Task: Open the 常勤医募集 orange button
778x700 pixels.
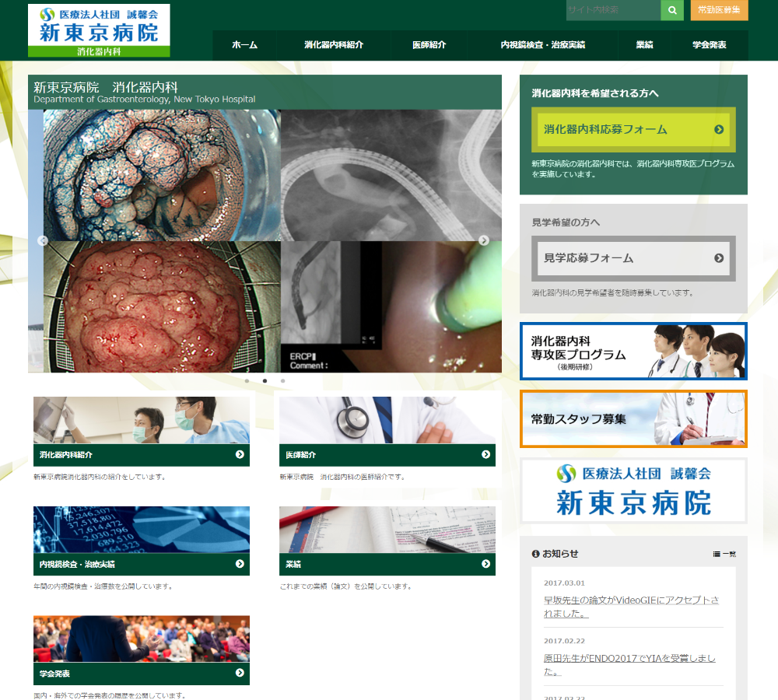Action: click(x=719, y=10)
